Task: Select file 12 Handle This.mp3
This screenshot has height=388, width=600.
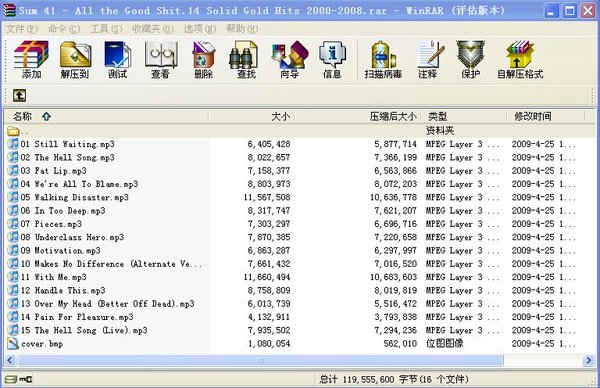Action: coord(63,290)
